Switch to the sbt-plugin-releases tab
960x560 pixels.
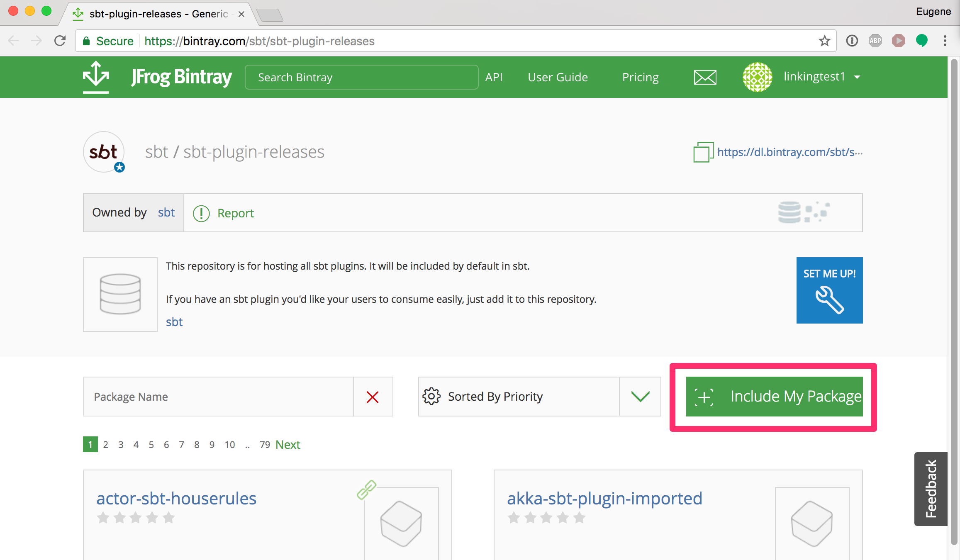(158, 14)
